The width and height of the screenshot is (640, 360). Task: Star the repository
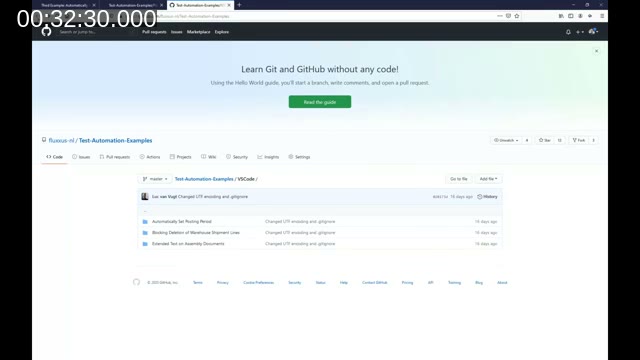click(545, 140)
